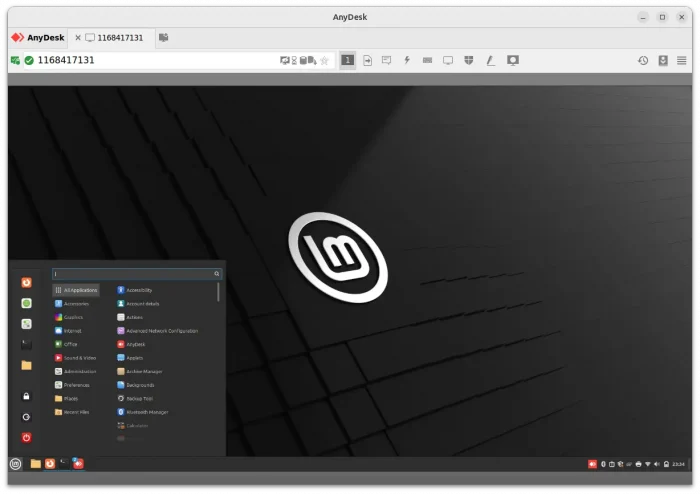Open Terminal from menu favorites sidebar

(x=26, y=345)
